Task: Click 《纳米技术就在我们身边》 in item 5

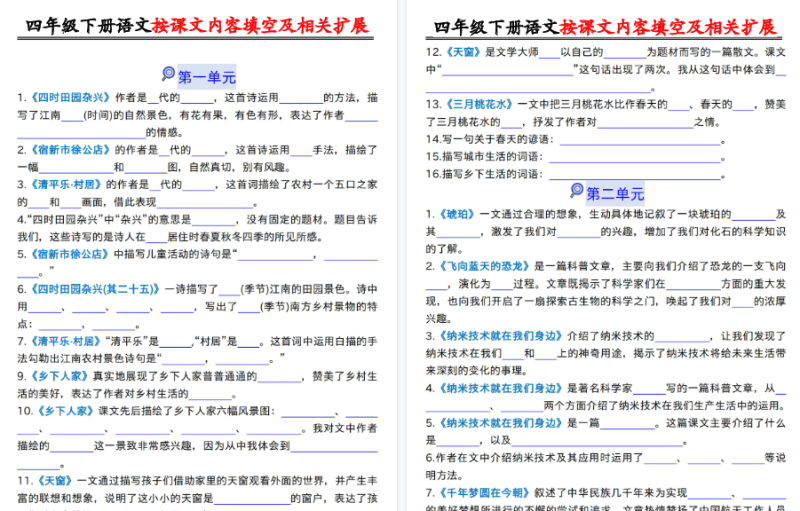Action: tap(499, 423)
